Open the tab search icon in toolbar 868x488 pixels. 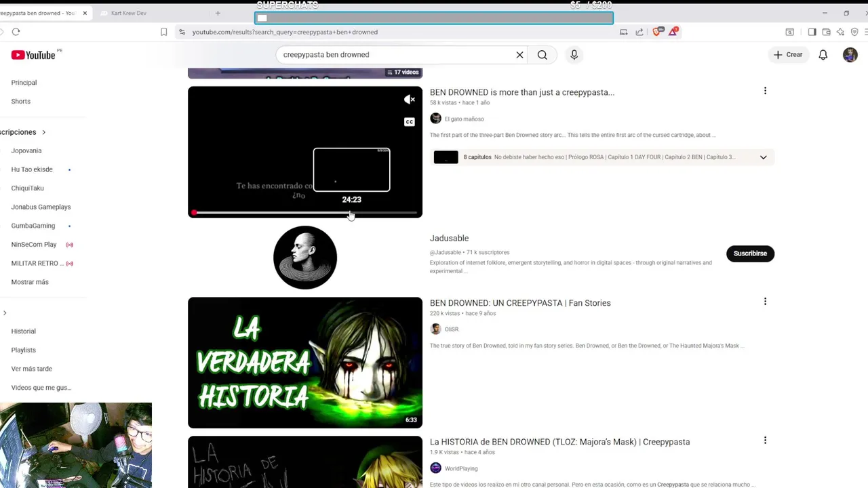pyautogui.click(x=790, y=32)
